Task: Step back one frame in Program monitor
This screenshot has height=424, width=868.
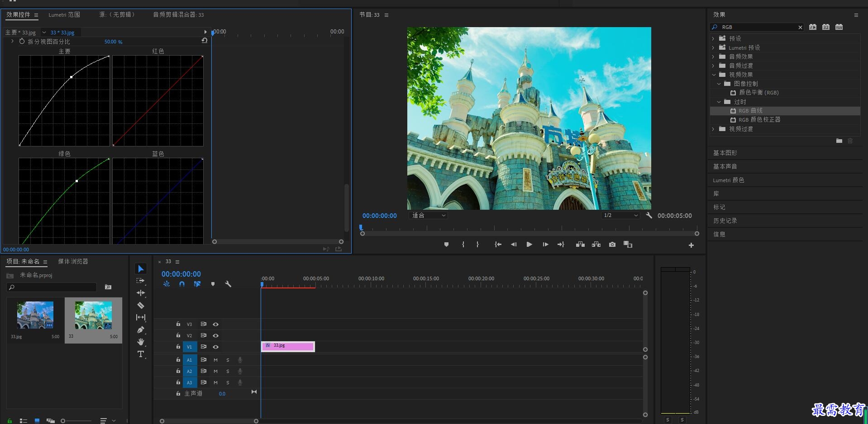Action: pos(514,245)
